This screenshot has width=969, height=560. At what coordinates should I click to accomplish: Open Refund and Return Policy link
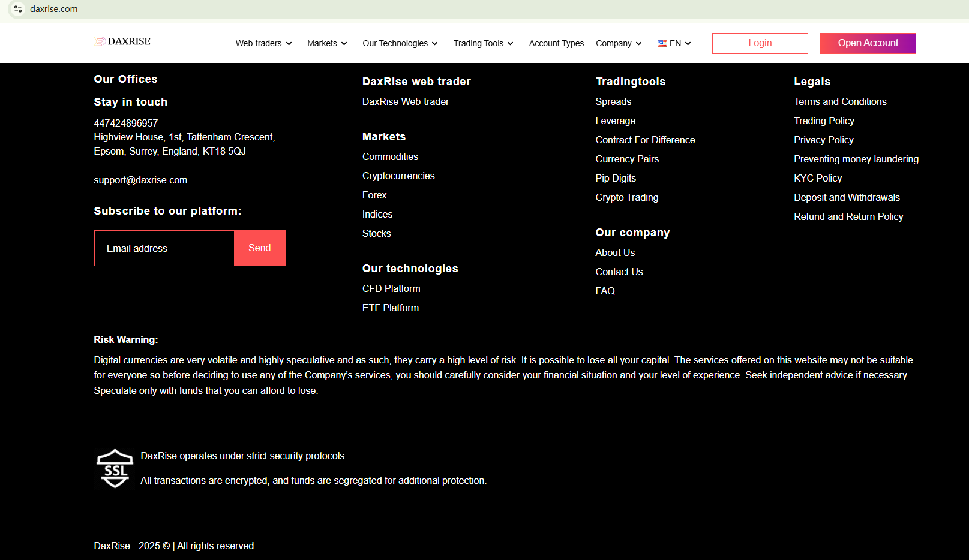848,217
